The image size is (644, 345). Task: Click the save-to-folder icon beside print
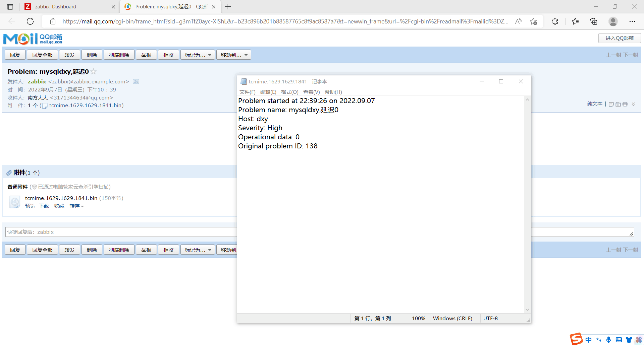coord(618,104)
